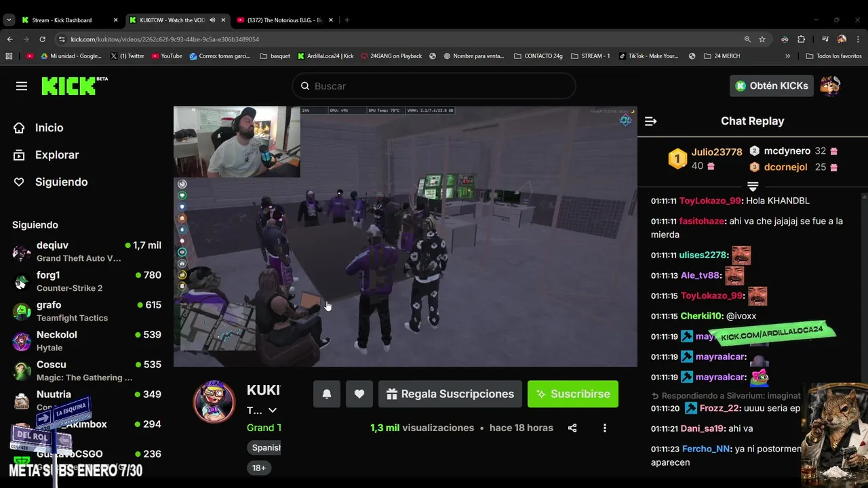Click the video player area
Image resolution: width=868 pixels, height=488 pixels.
(406, 237)
